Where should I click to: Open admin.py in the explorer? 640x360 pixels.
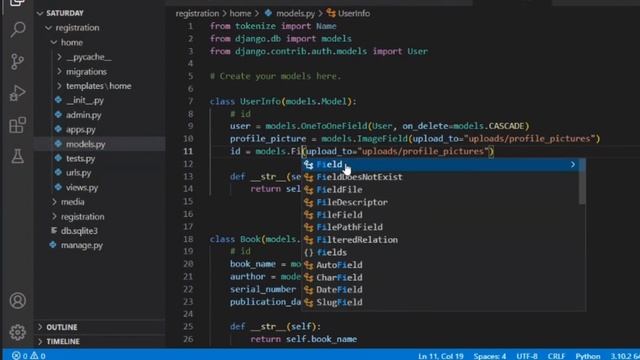pyautogui.click(x=84, y=115)
